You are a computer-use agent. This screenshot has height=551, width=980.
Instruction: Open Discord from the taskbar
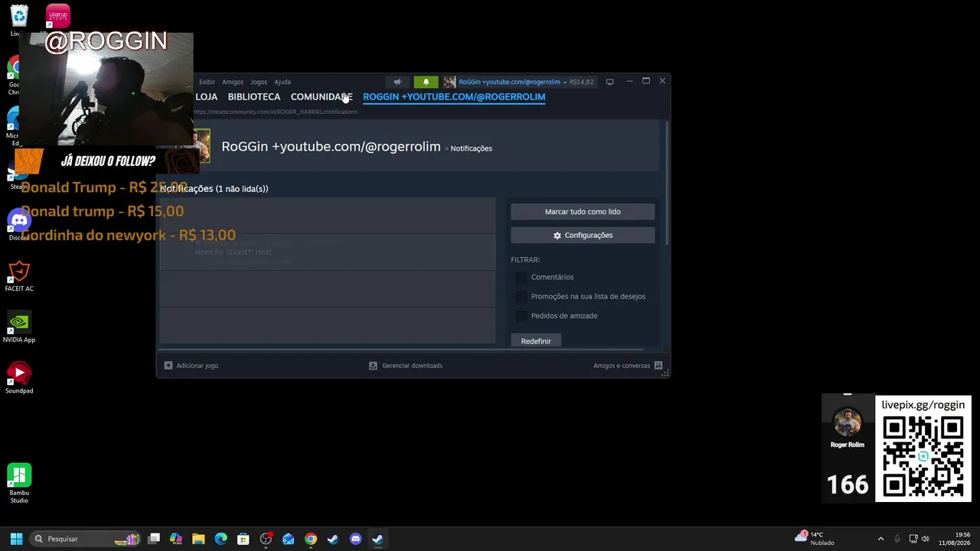click(355, 539)
